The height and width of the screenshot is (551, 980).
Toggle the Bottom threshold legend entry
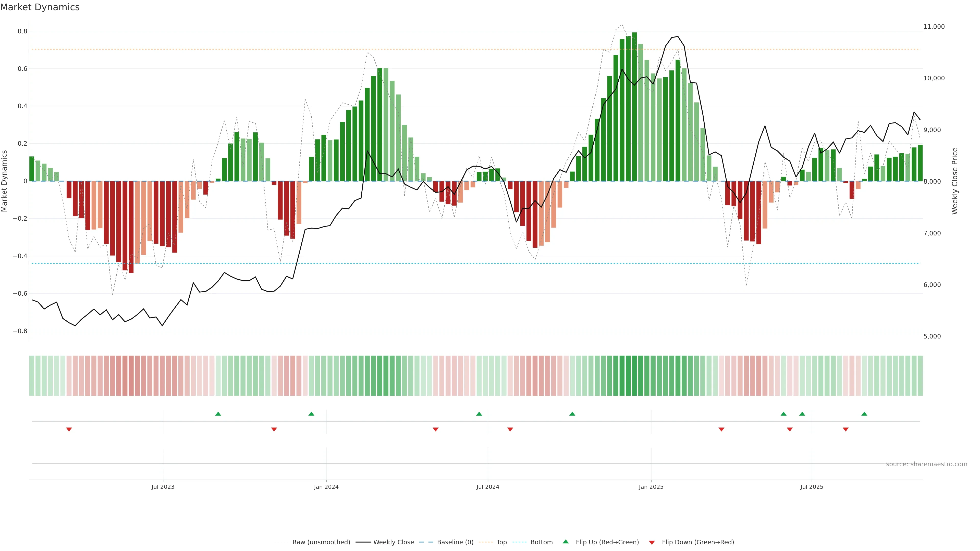[x=541, y=542]
